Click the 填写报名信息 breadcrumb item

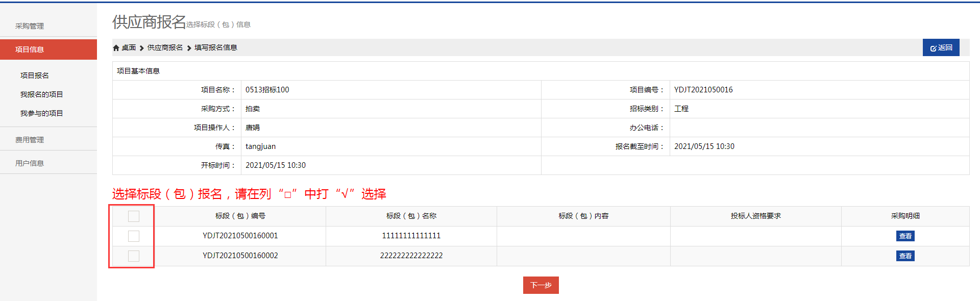click(215, 48)
